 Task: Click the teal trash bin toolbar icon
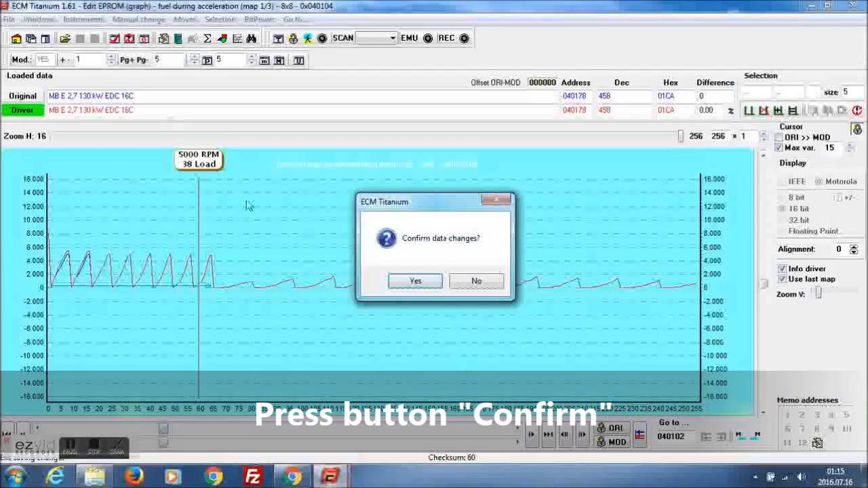click(178, 39)
